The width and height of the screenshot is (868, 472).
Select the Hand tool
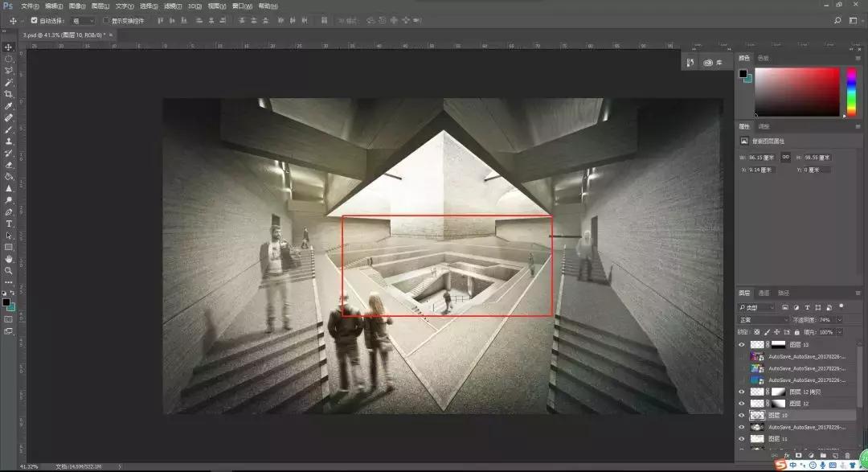(9, 259)
